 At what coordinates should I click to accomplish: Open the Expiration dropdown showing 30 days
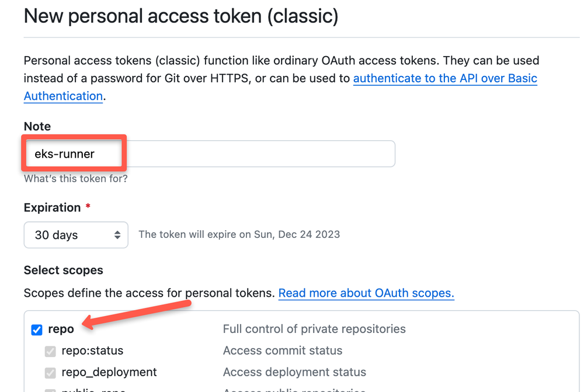click(x=76, y=235)
